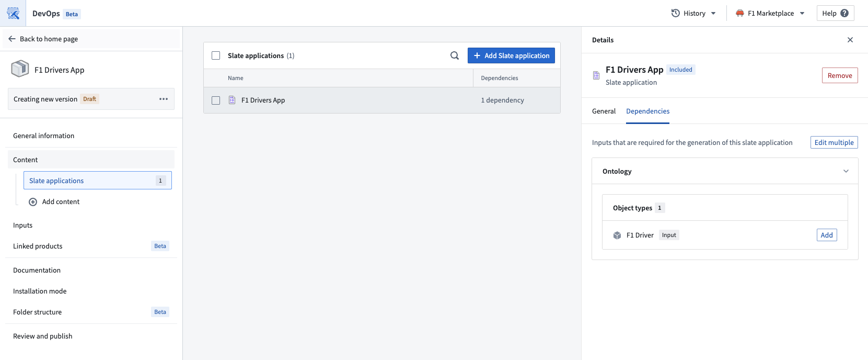Close the Details panel

850,40
